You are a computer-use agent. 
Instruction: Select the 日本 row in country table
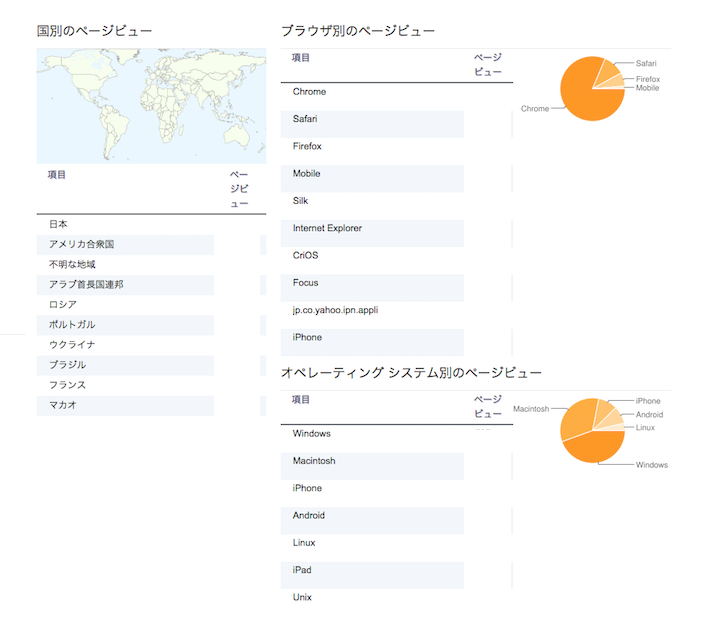151,225
